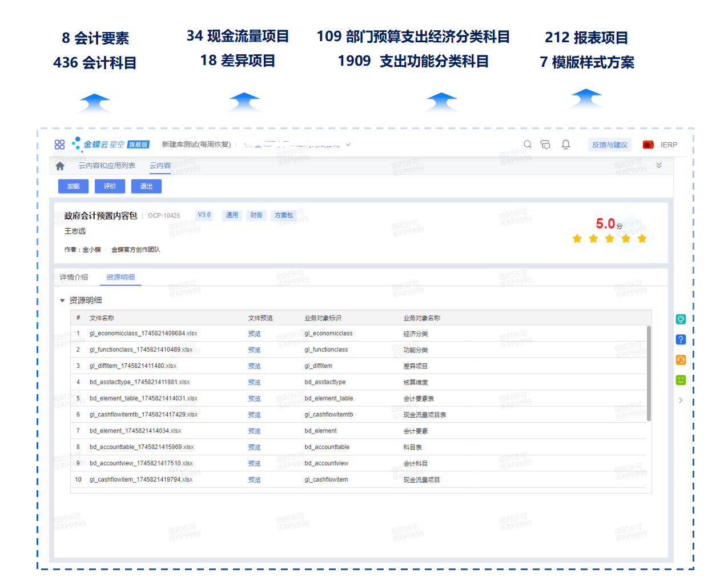Select file name gl_economicclass_1745821409684.xlsx
This screenshot has width=728, height=585.
143,334
